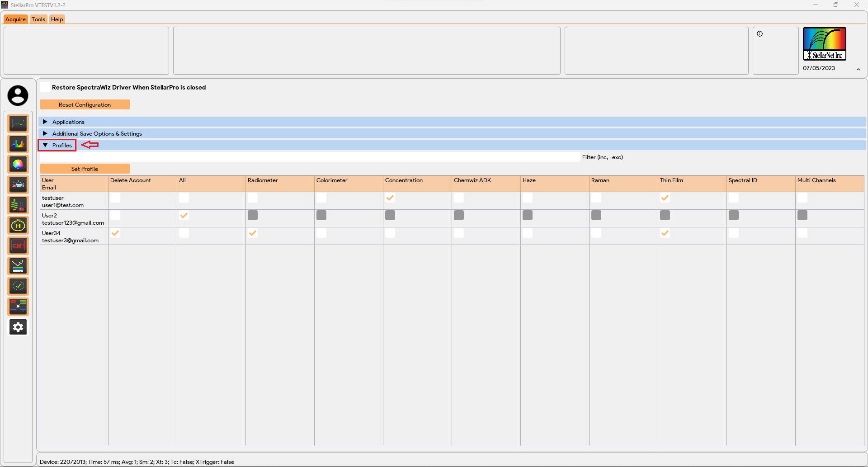Select the Scope spectral graph tool

point(18,123)
